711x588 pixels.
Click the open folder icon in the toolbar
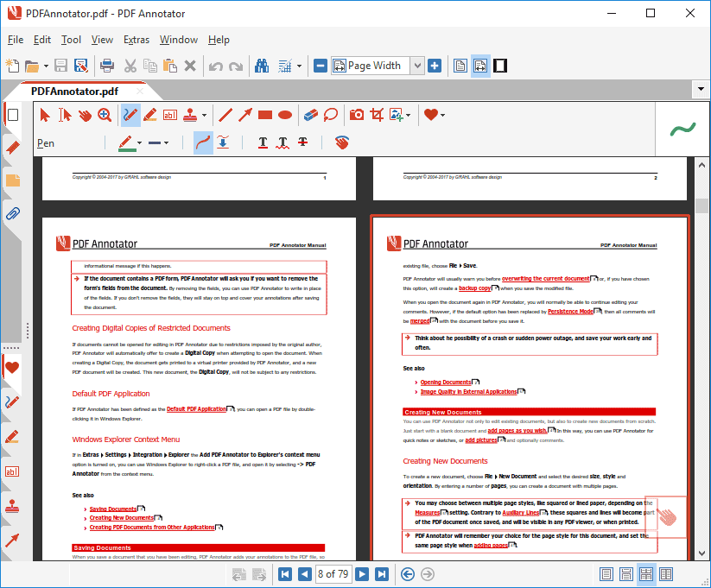[x=32, y=66]
